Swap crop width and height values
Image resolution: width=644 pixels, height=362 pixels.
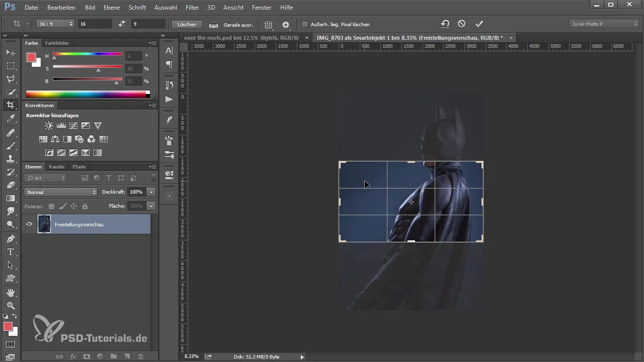click(121, 24)
